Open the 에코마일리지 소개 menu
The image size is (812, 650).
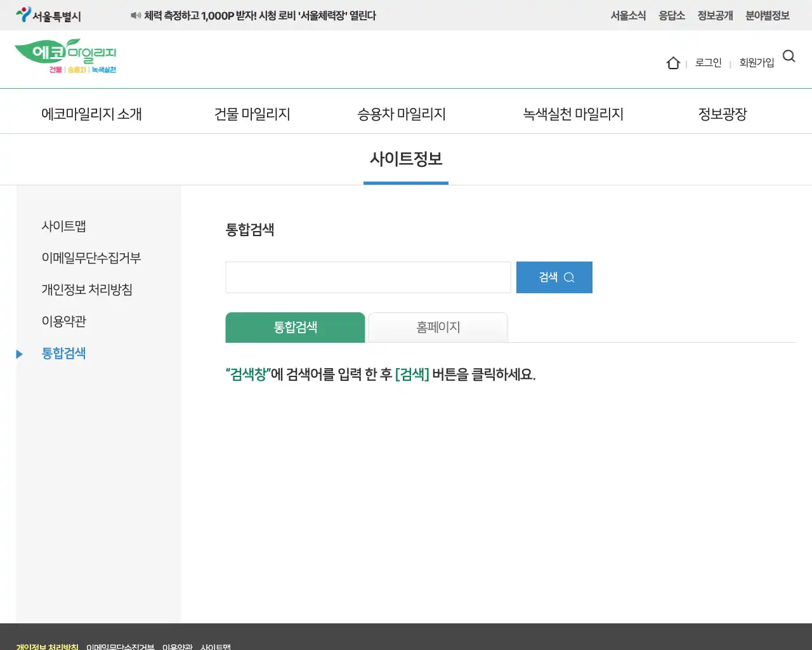click(91, 114)
